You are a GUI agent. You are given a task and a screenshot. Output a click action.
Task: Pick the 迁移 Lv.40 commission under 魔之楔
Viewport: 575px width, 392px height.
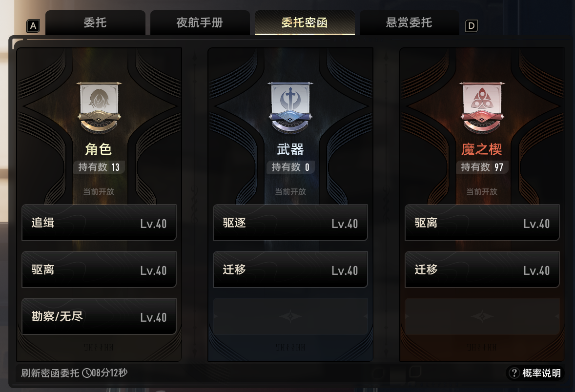pyautogui.click(x=482, y=269)
